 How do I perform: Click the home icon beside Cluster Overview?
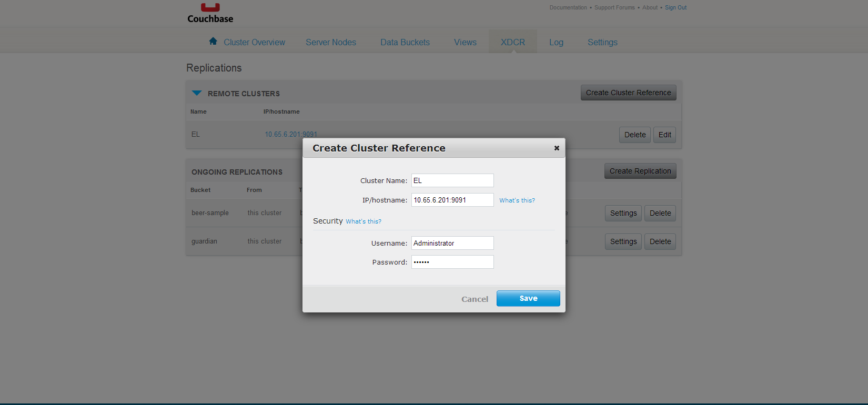click(213, 41)
